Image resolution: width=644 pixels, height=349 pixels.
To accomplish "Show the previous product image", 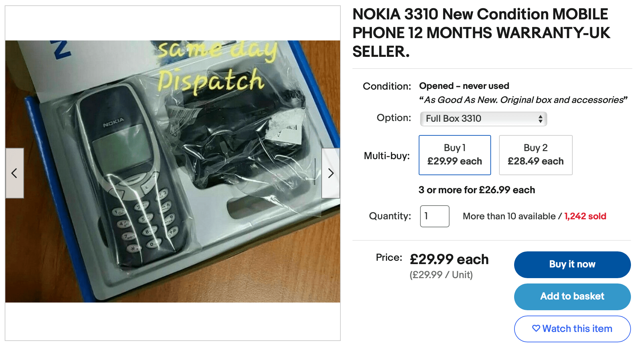I will pos(14,173).
